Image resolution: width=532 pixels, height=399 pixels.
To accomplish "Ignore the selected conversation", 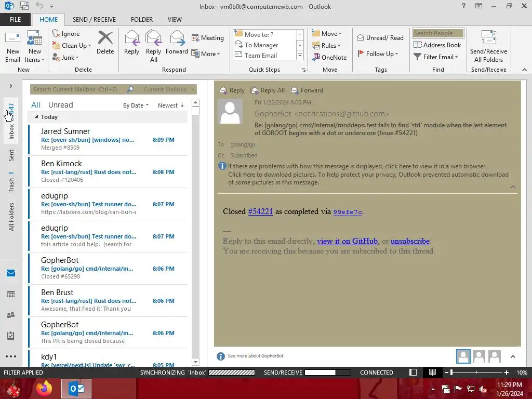I will 66,34.
